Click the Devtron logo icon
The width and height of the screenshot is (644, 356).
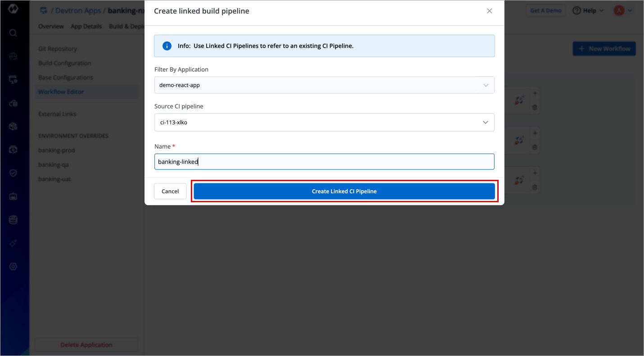[13, 9]
